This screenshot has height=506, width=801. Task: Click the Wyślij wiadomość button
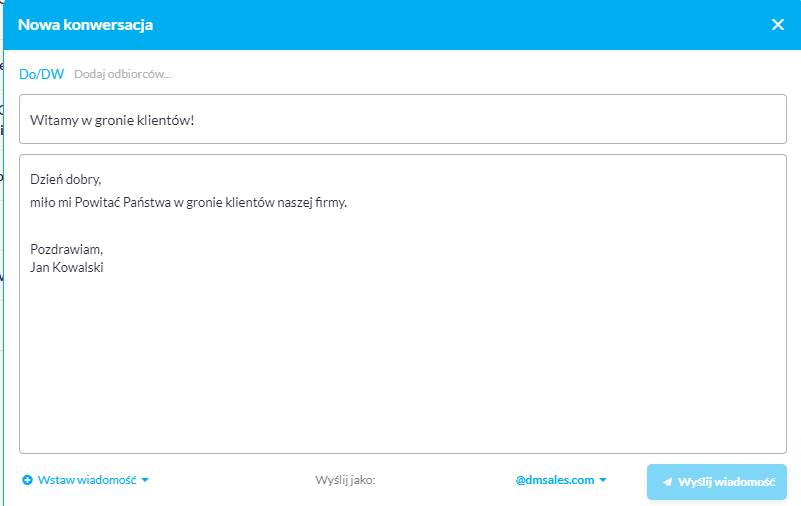pyautogui.click(x=717, y=482)
